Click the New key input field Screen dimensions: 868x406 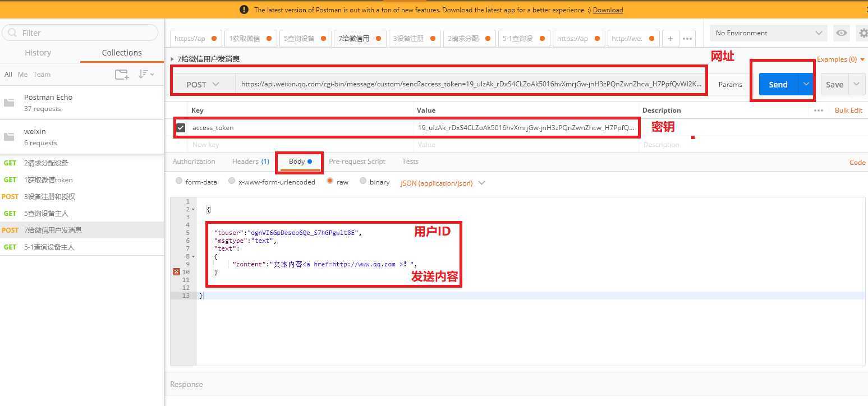pyautogui.click(x=301, y=145)
